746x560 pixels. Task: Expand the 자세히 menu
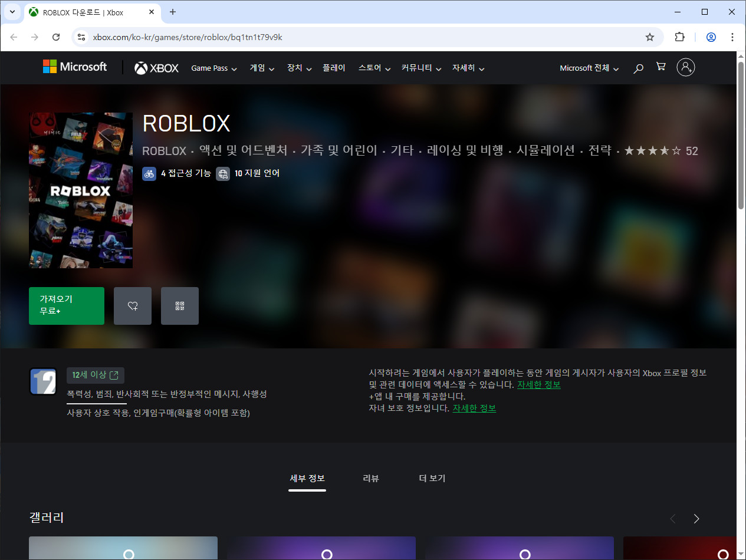click(x=468, y=68)
